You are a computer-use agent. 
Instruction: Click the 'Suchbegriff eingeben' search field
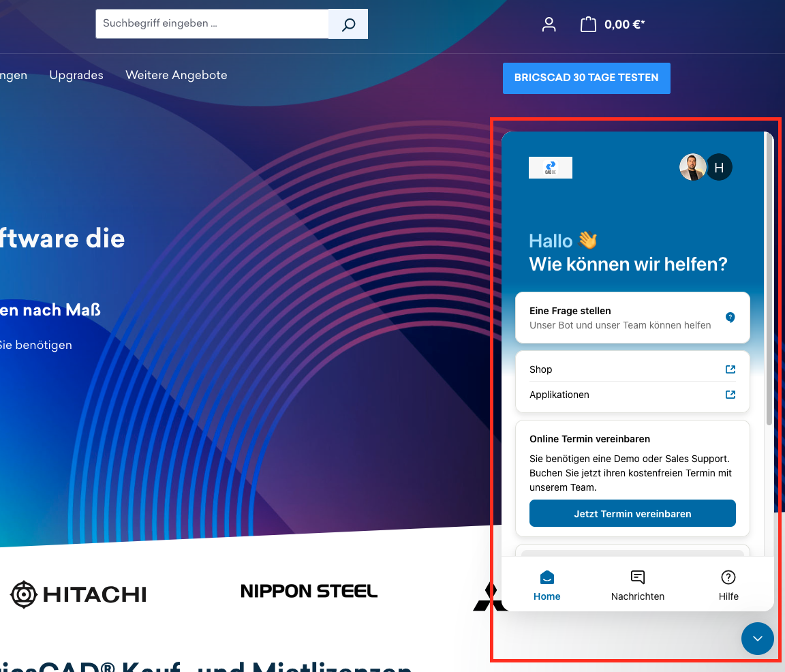click(x=212, y=24)
